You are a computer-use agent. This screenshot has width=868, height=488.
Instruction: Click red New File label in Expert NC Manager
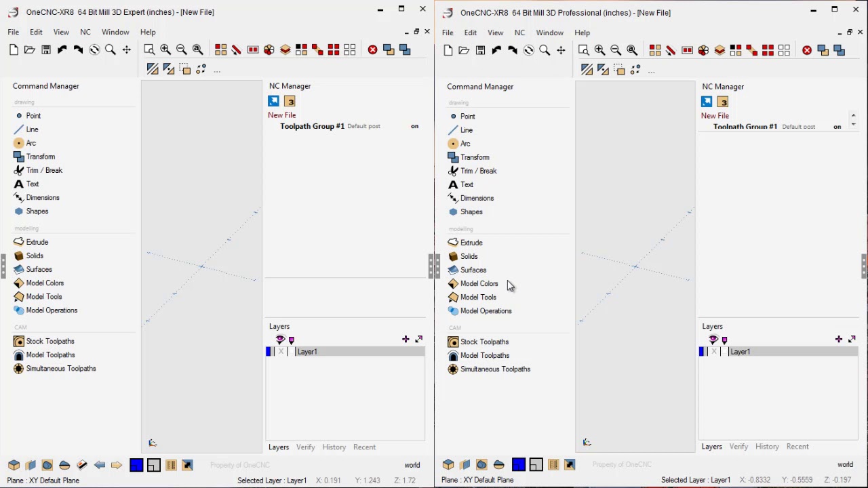[x=281, y=115]
